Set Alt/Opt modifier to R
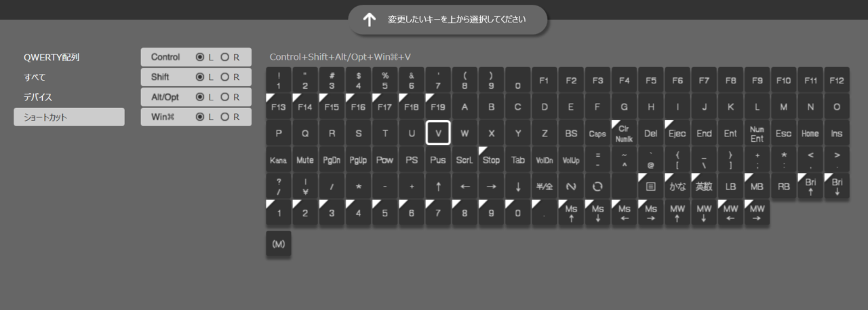868x310 pixels. click(x=225, y=97)
